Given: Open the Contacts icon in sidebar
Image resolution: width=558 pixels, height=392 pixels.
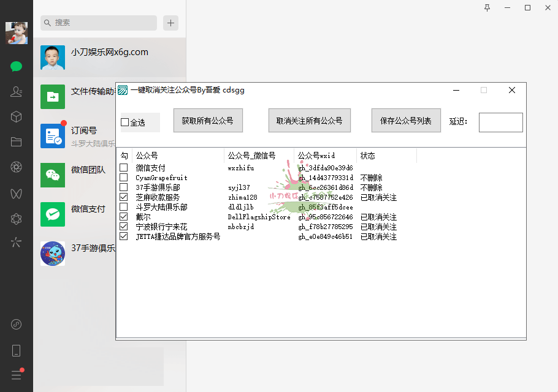Looking at the screenshot, I should [17, 92].
